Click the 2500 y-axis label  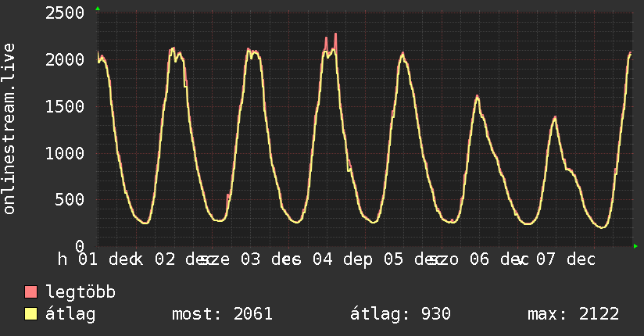[x=65, y=13]
